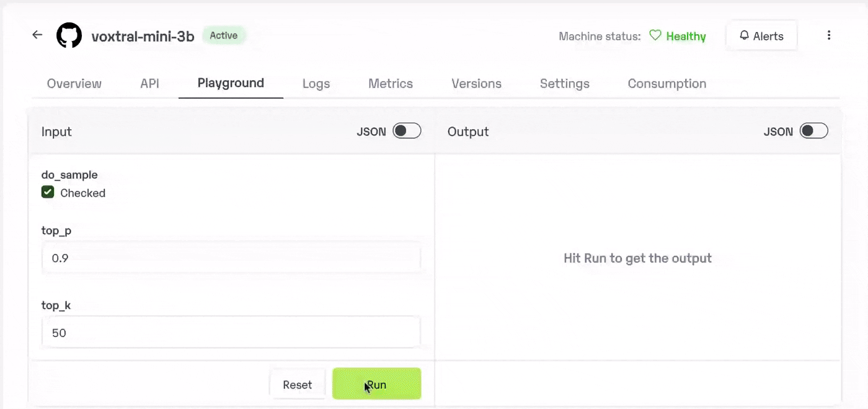Image resolution: width=868 pixels, height=409 pixels.
Task: Toggle Input JSON switch
Action: [407, 131]
